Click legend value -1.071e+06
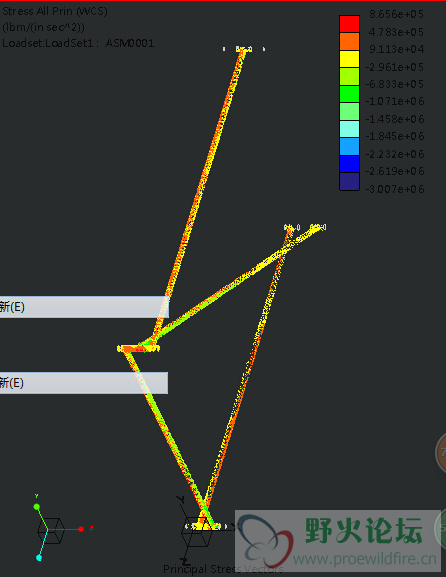446x577 pixels. click(x=394, y=101)
